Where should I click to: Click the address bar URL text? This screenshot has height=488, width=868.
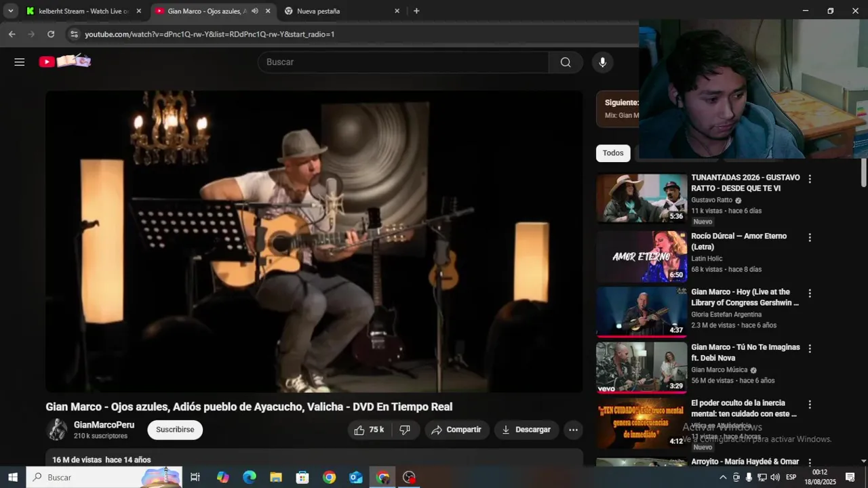210,34
